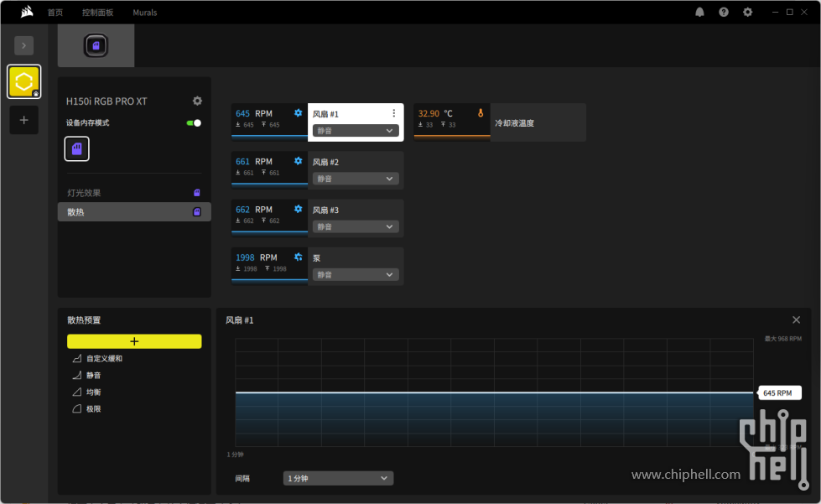Image resolution: width=821 pixels, height=504 pixels.
Task: Go to 首页 tab
Action: (x=55, y=12)
